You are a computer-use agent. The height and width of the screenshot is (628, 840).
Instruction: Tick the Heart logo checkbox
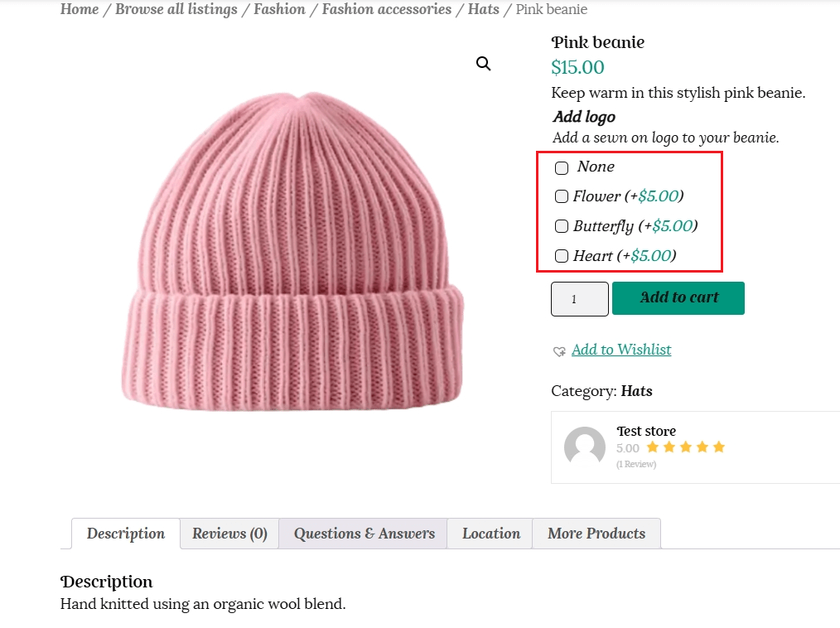pos(562,256)
